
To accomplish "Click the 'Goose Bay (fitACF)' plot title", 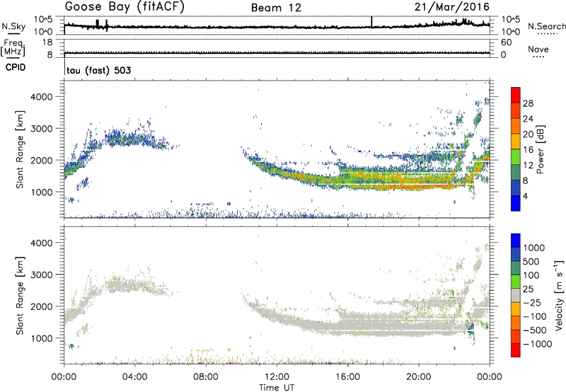I will [125, 6].
